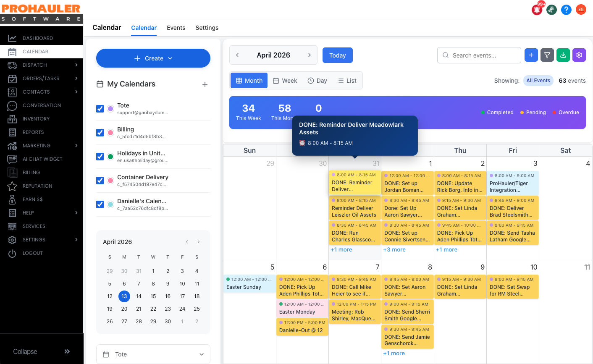Viewport: 593px width, 364px height.
Task: Collapse the sidebar with the Collapse arrows
Action: coord(67,351)
